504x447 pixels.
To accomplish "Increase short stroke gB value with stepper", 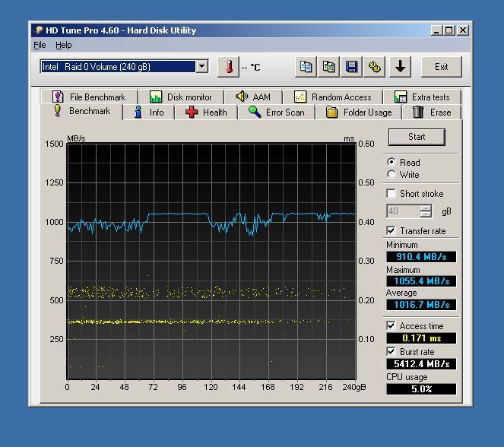I will coord(426,208).
